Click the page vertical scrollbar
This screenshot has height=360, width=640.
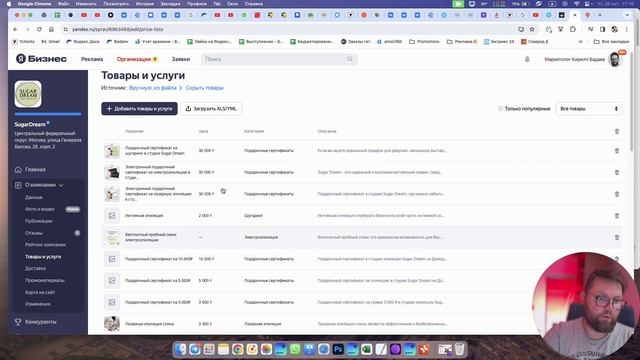pos(632,102)
